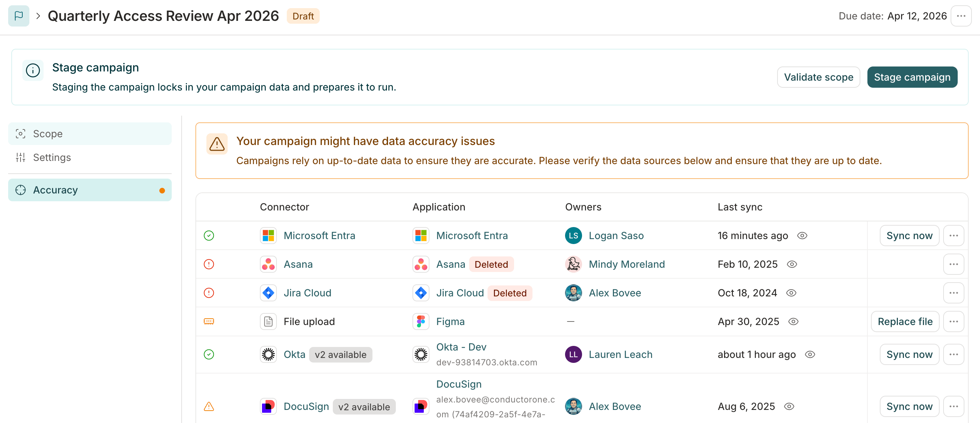Open the ellipsis menu for Okta row
Screen dimensions: 980x423
click(x=953, y=354)
